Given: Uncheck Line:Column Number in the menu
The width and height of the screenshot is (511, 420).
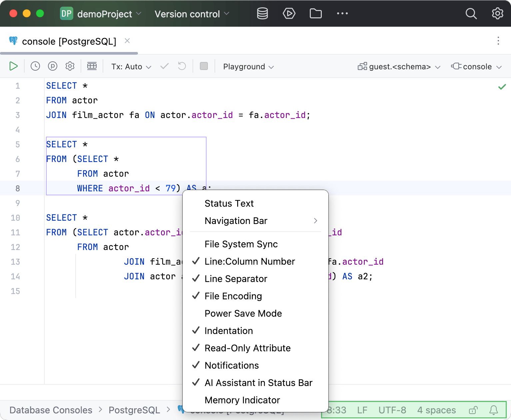Looking at the screenshot, I should tap(250, 261).
